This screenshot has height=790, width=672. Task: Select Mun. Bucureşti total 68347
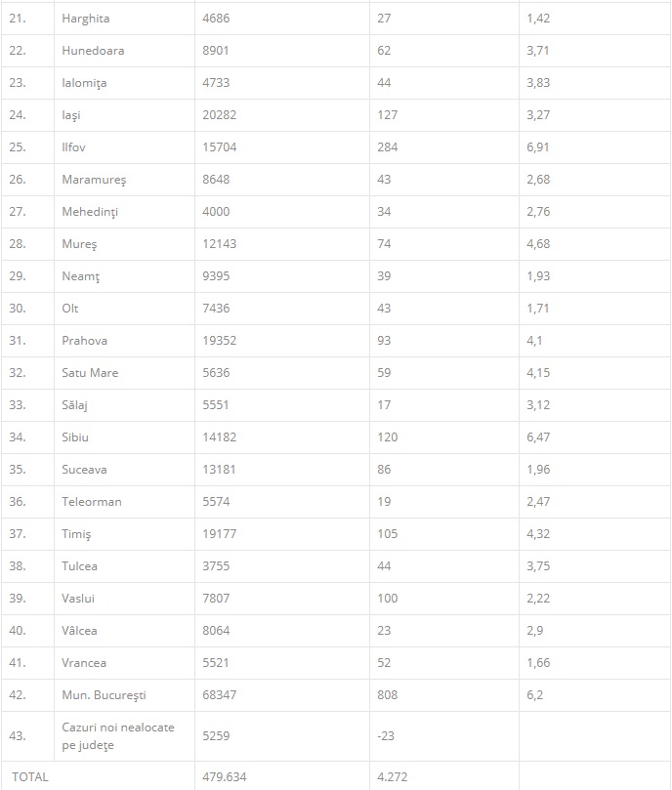pyautogui.click(x=220, y=696)
